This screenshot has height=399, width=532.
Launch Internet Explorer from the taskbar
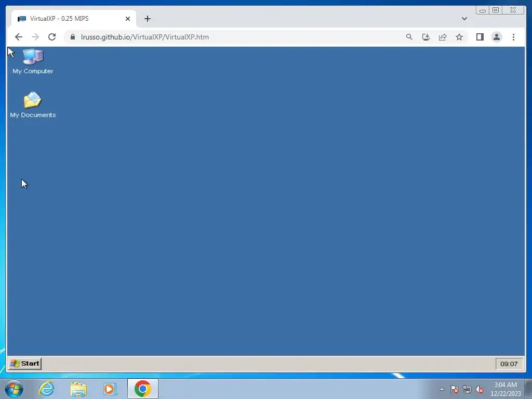point(46,389)
